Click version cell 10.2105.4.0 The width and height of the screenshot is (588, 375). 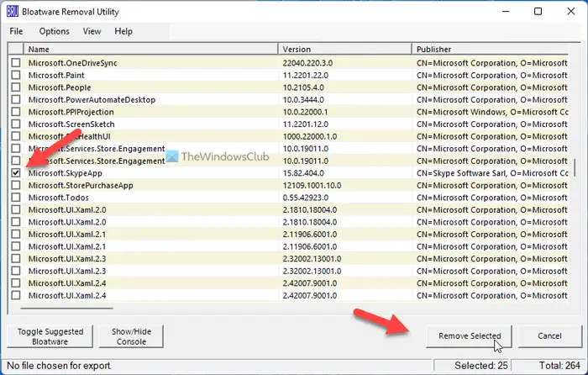click(x=303, y=87)
